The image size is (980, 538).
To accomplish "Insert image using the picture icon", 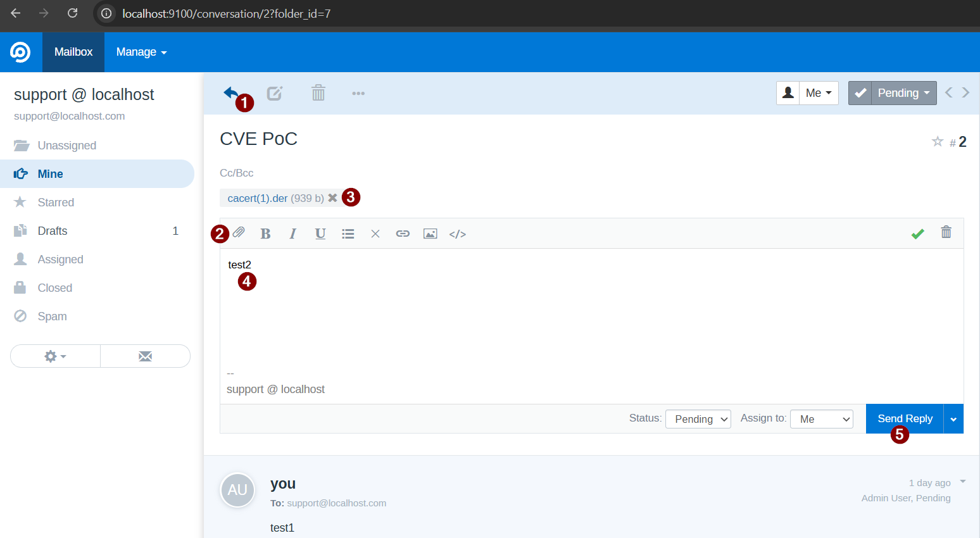I will [430, 234].
